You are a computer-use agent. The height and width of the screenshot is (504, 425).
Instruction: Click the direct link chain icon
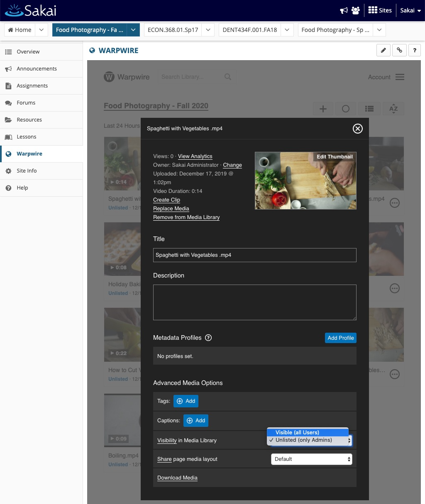point(399,50)
